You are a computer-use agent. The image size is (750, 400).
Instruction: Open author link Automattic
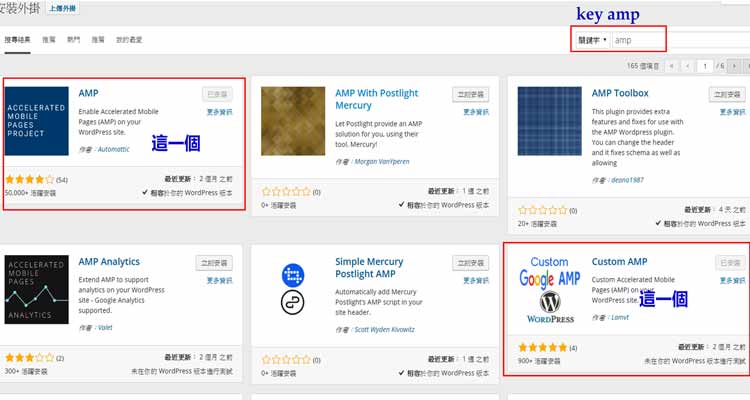[113, 149]
